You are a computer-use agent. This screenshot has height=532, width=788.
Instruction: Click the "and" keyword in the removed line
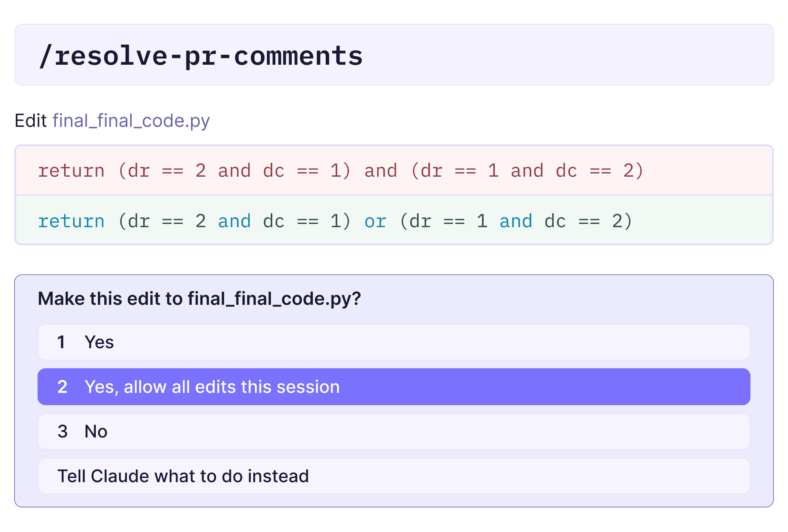[x=381, y=171]
